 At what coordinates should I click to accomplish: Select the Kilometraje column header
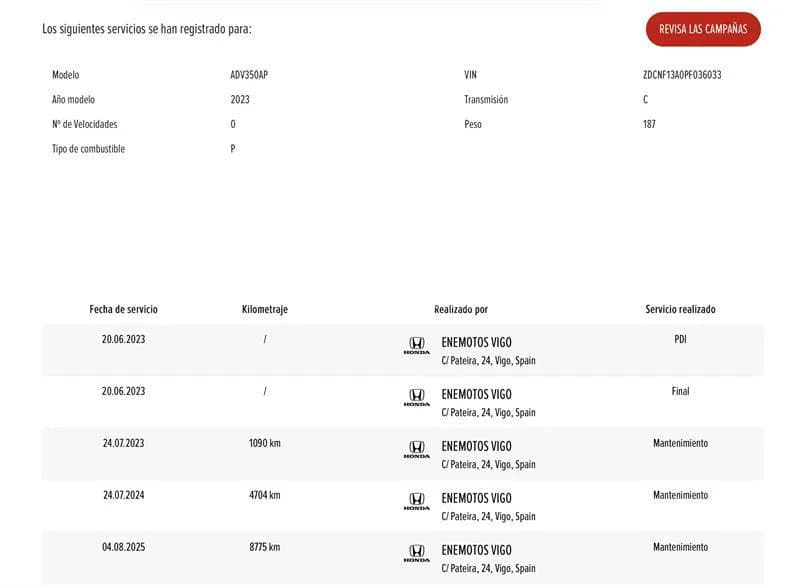[265, 310]
